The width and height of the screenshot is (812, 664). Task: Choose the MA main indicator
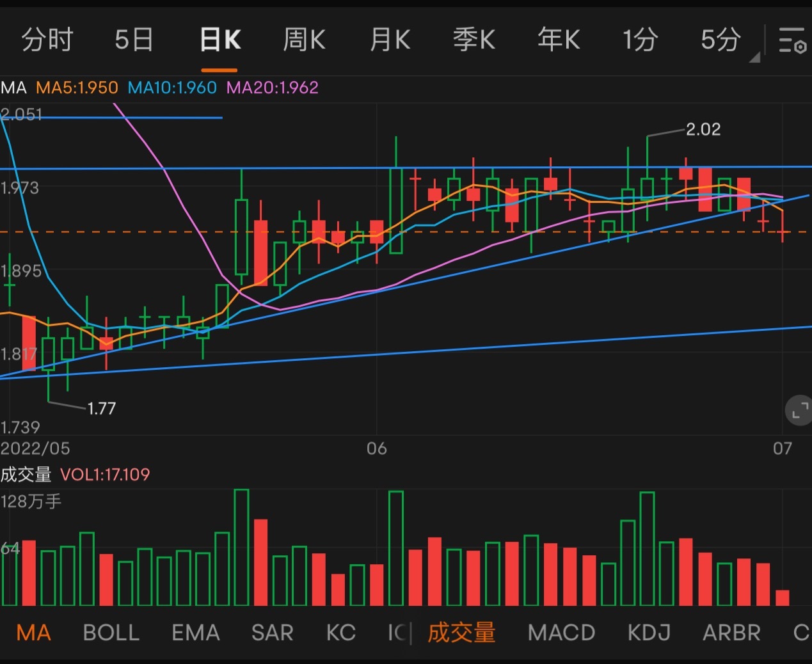[x=33, y=633]
